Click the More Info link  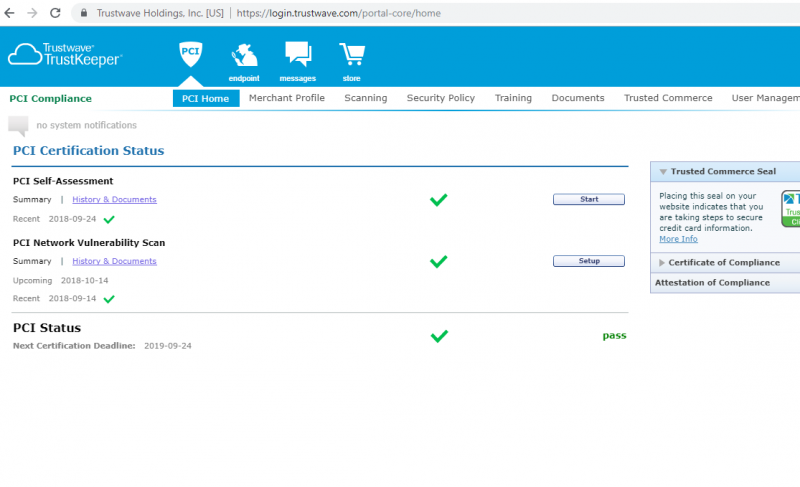tap(678, 239)
